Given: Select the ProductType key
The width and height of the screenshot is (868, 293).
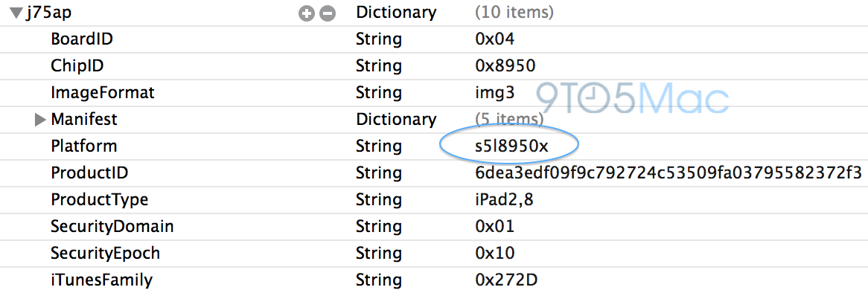Looking at the screenshot, I should (x=99, y=199).
